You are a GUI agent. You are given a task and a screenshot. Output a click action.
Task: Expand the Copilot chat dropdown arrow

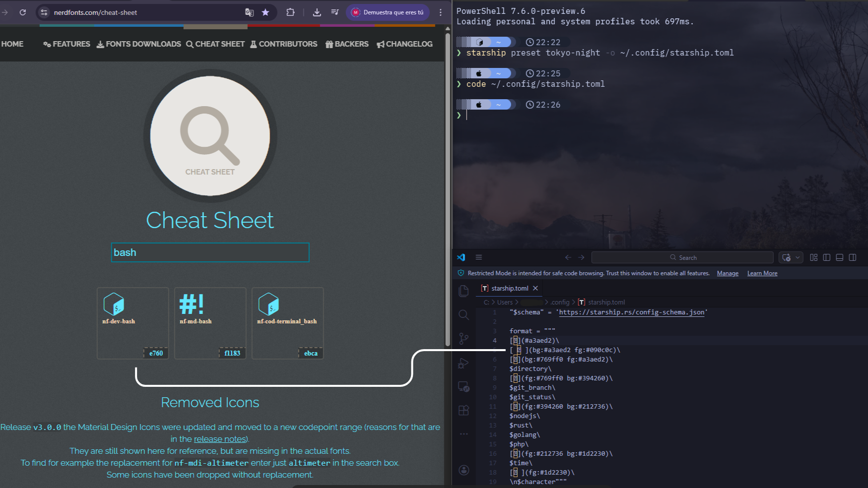pyautogui.click(x=798, y=257)
